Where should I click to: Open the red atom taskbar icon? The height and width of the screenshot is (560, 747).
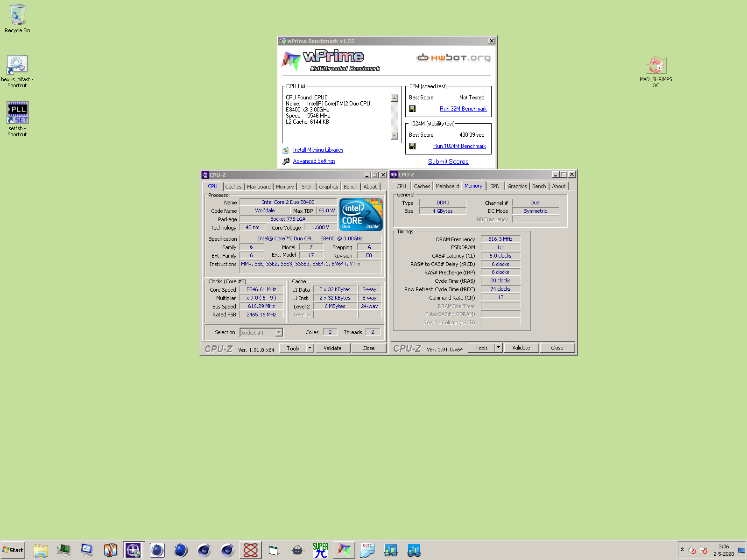pos(251,550)
